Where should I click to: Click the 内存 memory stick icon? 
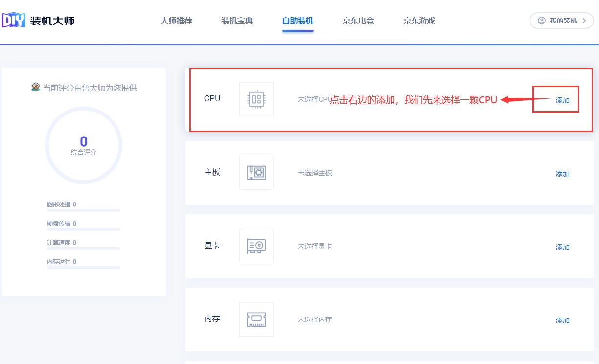pyautogui.click(x=256, y=319)
